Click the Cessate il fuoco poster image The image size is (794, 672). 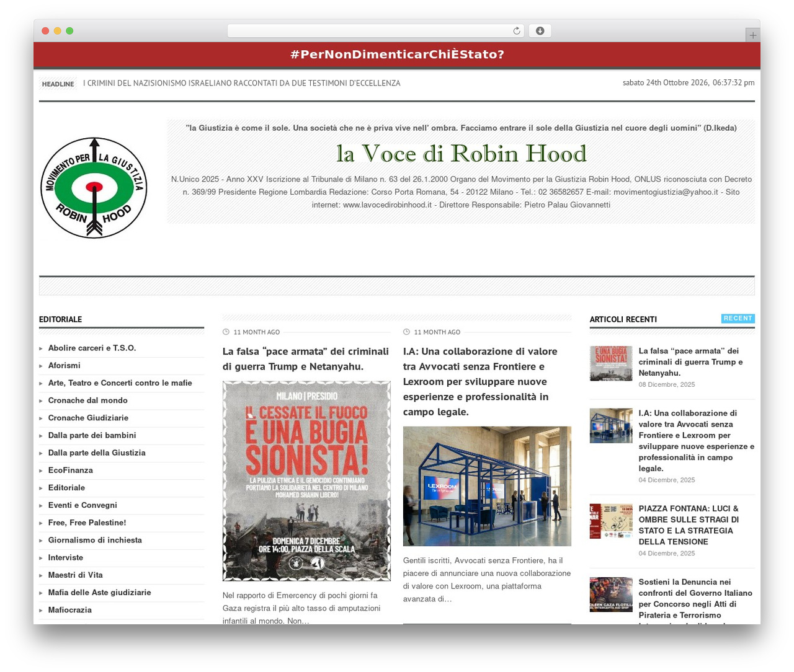306,481
